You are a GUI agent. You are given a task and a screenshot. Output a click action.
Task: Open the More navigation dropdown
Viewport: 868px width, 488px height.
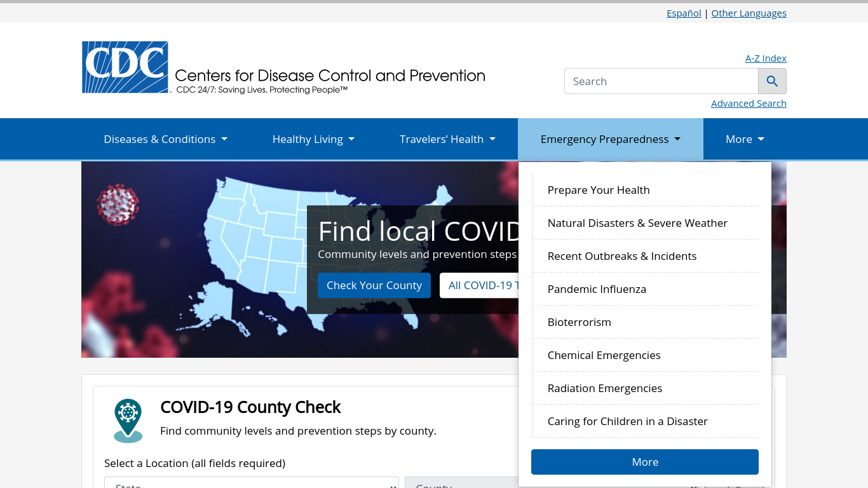(x=745, y=139)
